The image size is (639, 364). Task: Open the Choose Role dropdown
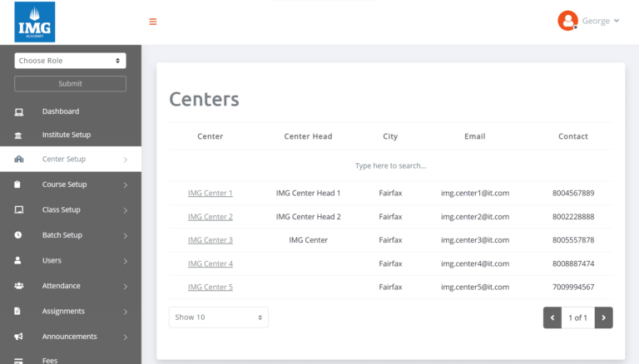coord(70,61)
